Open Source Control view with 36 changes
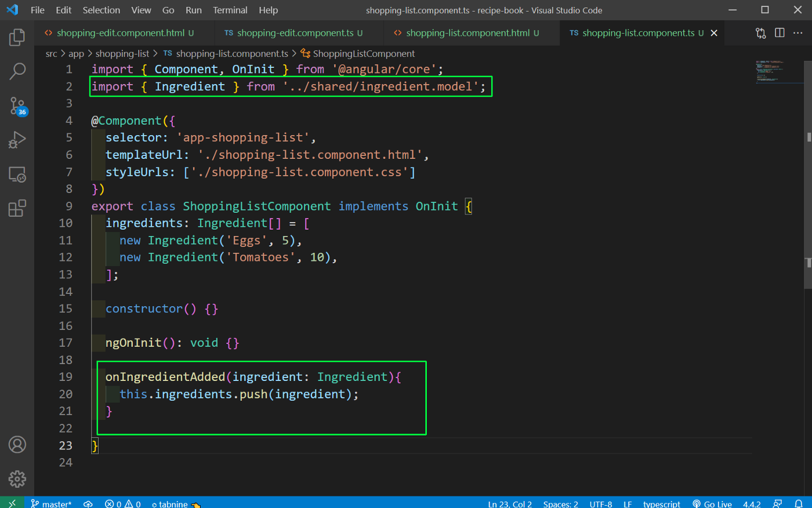 click(17, 106)
